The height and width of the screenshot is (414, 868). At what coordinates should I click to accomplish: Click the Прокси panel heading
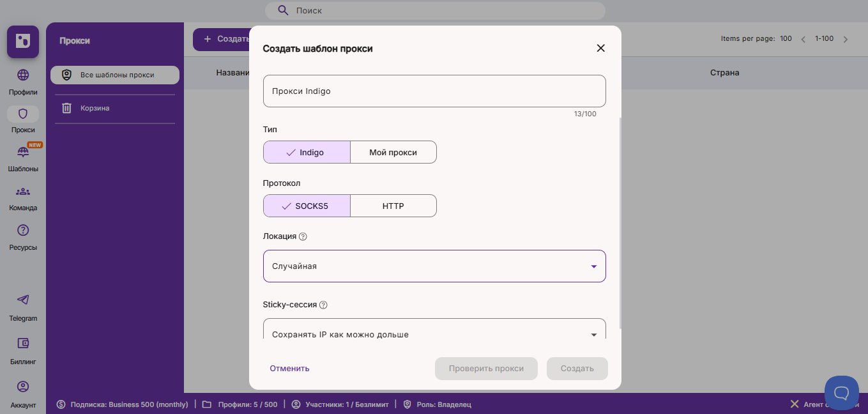point(75,40)
